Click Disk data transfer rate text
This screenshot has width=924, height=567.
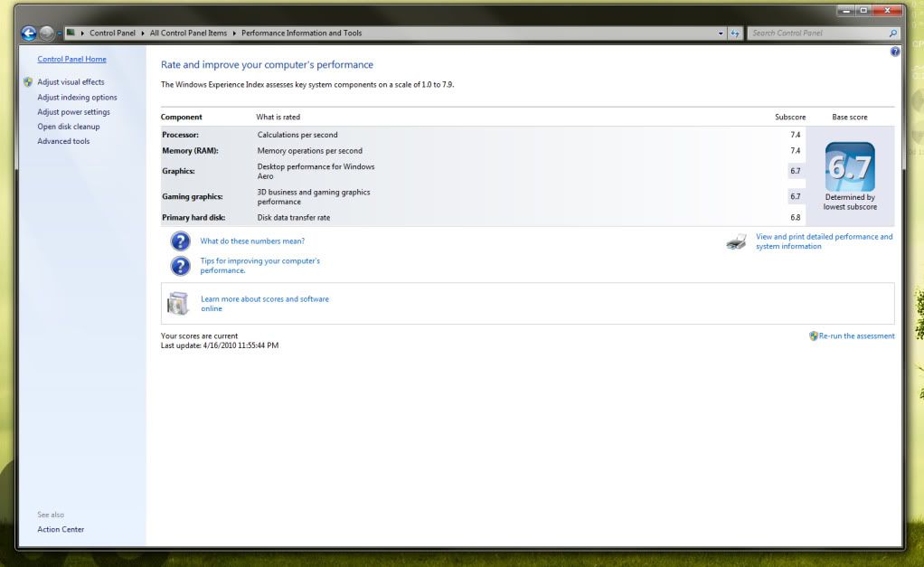point(294,218)
